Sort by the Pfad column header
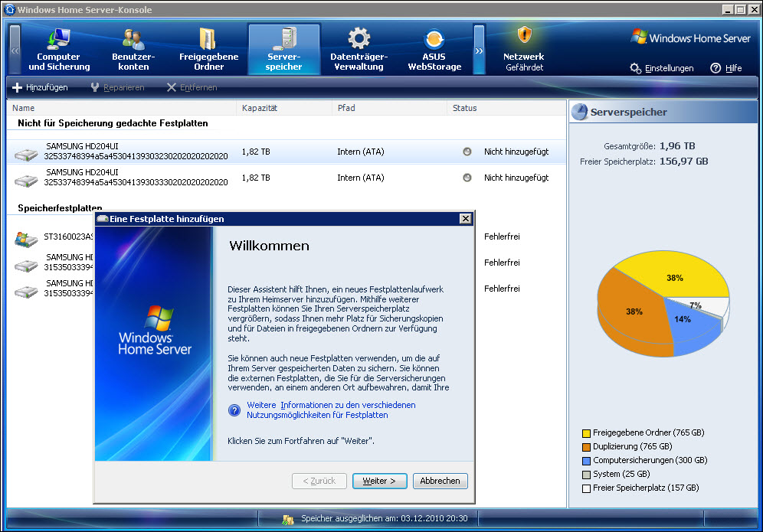 click(389, 108)
